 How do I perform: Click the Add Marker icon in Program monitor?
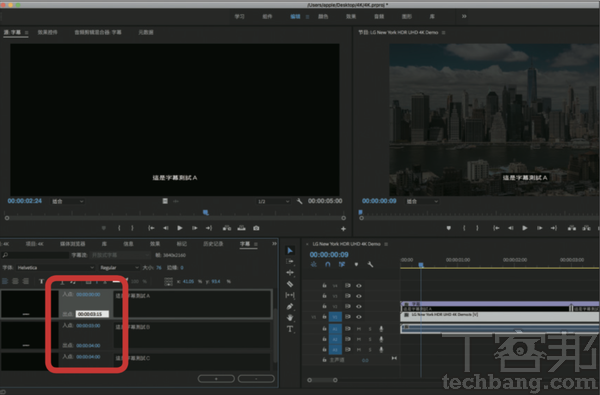(448, 228)
